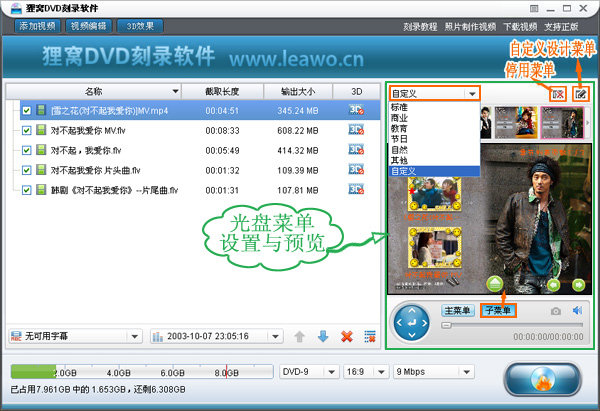Sort by 输出大小 column header
Image resolution: width=600 pixels, height=411 pixels.
(298, 91)
